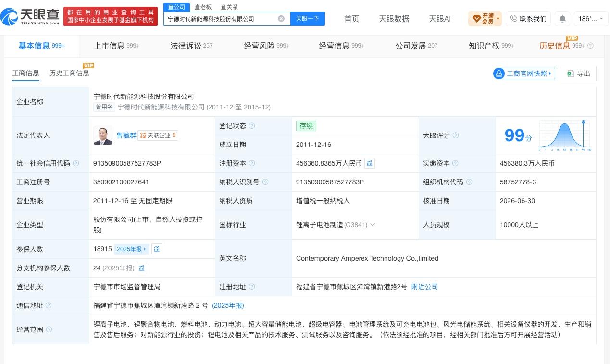Viewport: 610px width, 364px height.
Task: Open the chart icon next to 分支机构参保人数
Action: (x=141, y=268)
